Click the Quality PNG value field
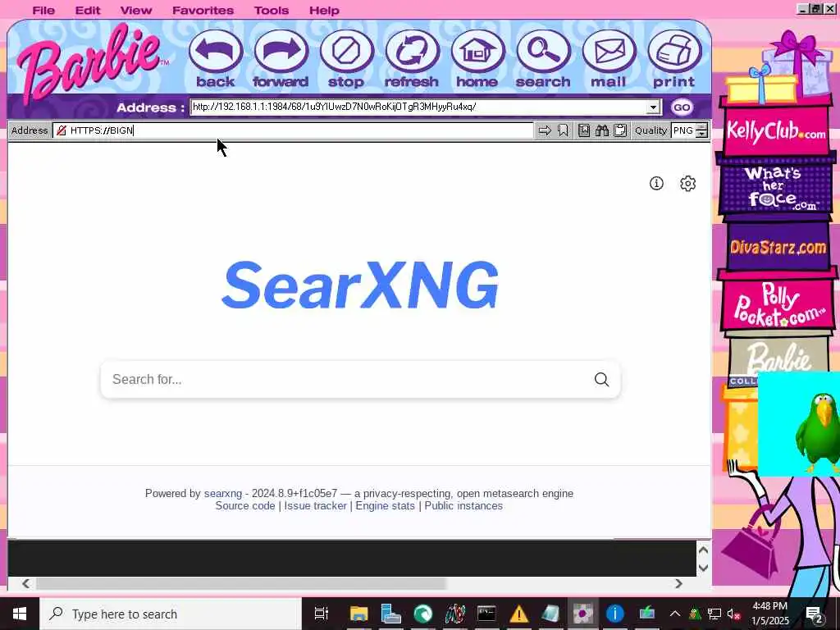840x630 pixels. (683, 130)
